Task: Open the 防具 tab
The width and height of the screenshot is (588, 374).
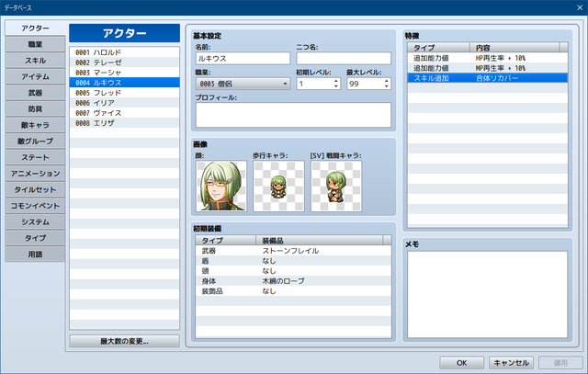Action: pyautogui.click(x=35, y=108)
